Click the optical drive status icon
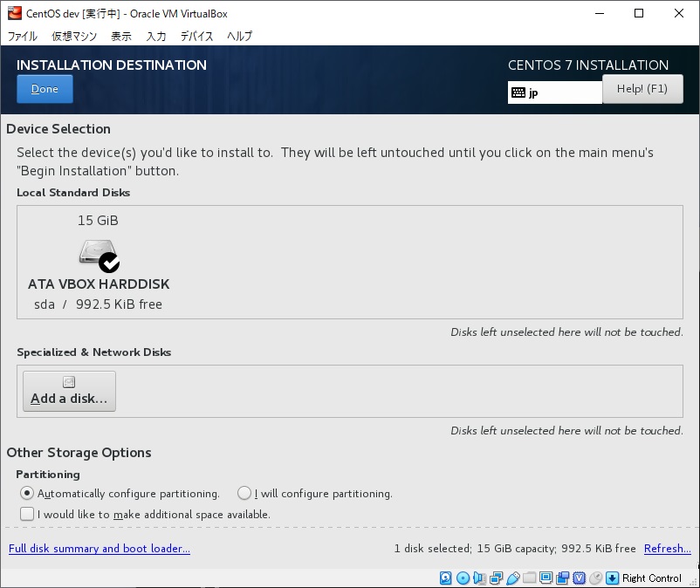Viewport: 700px width, 588px height. 463,578
